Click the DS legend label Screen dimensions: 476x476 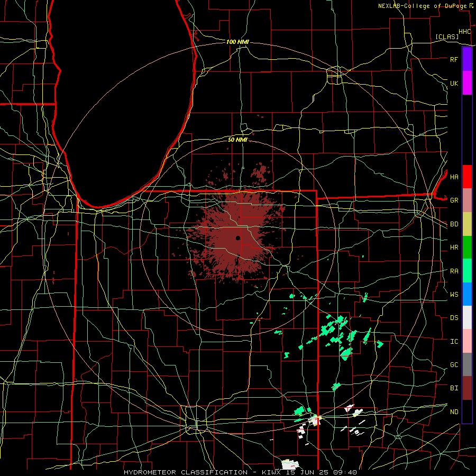(454, 318)
